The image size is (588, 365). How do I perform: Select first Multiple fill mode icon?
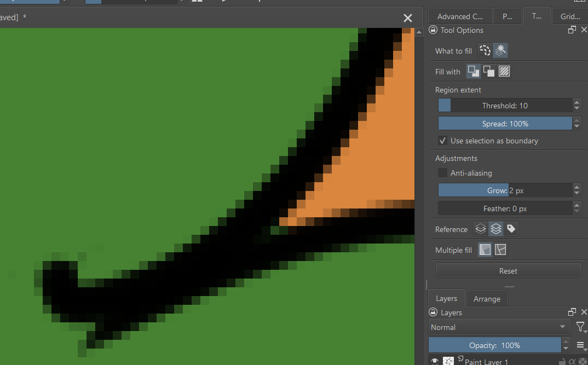pyautogui.click(x=485, y=250)
